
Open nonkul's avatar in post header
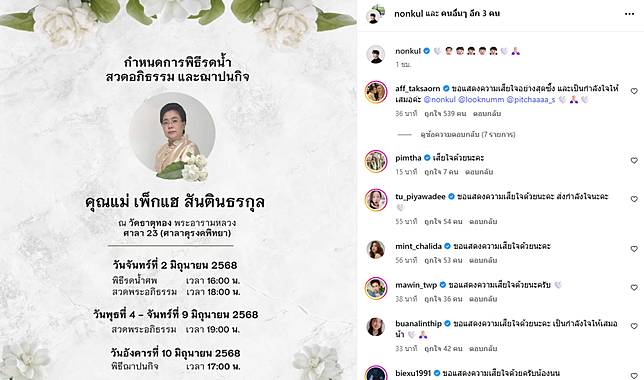click(x=375, y=14)
